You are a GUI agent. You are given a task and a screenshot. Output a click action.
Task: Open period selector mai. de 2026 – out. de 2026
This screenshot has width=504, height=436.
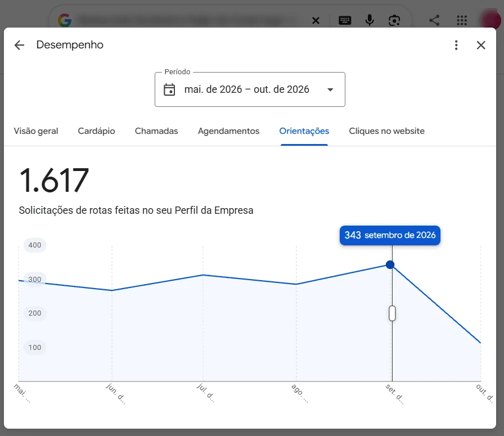tap(250, 89)
